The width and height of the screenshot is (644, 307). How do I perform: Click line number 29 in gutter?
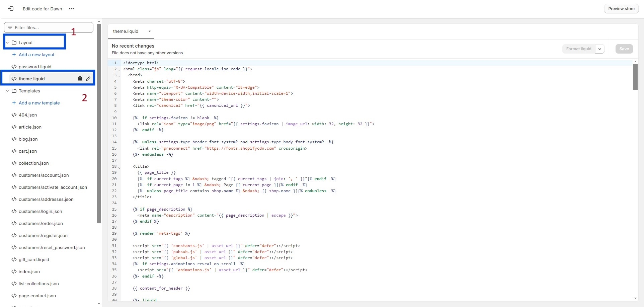(114, 233)
